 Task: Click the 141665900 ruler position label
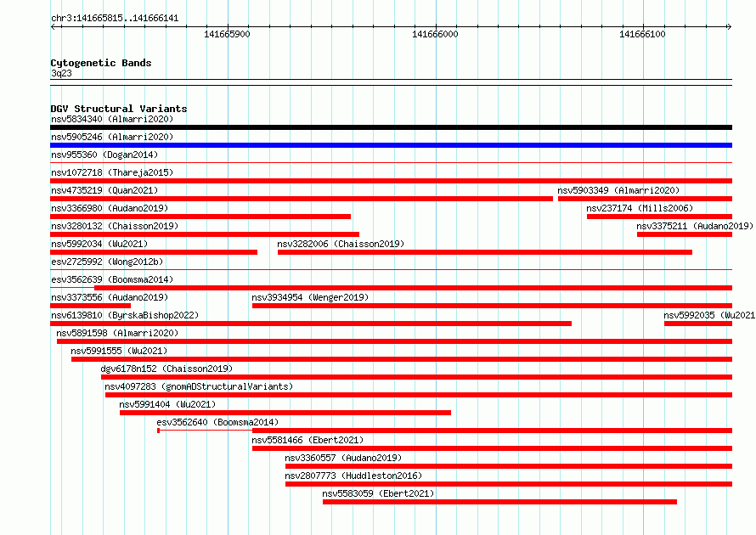coord(227,34)
